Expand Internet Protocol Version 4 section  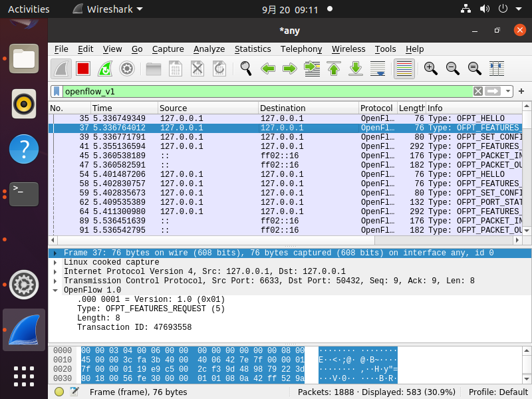(x=55, y=271)
